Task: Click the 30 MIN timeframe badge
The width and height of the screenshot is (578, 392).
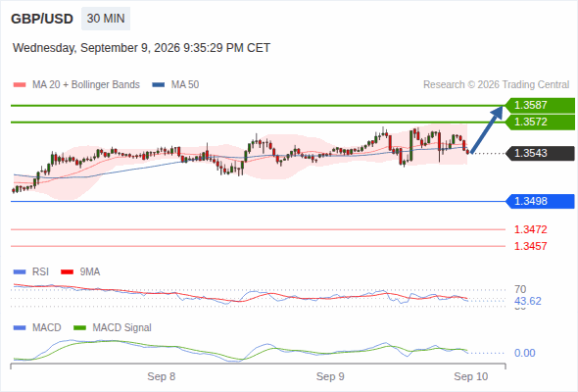Action: [106, 19]
